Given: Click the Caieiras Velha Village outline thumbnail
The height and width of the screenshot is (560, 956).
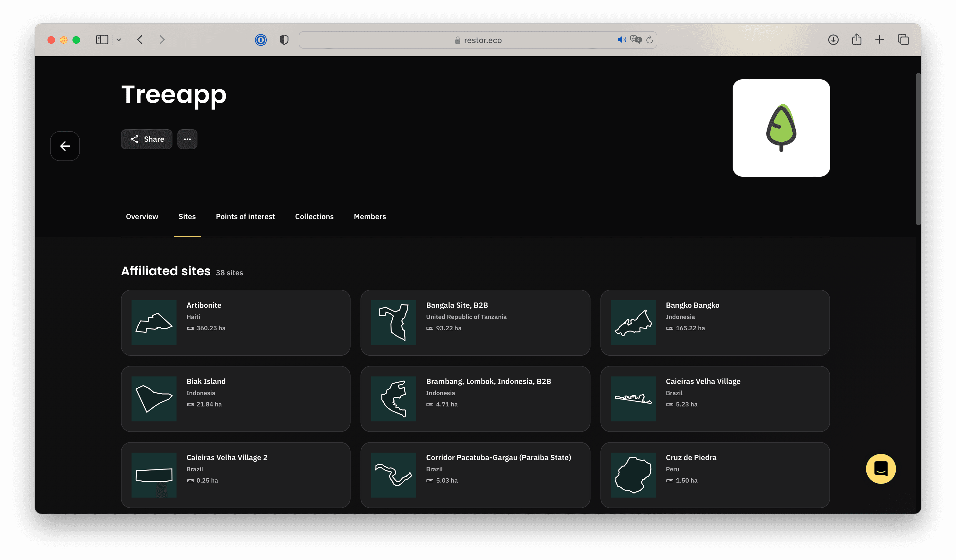Looking at the screenshot, I should (633, 399).
